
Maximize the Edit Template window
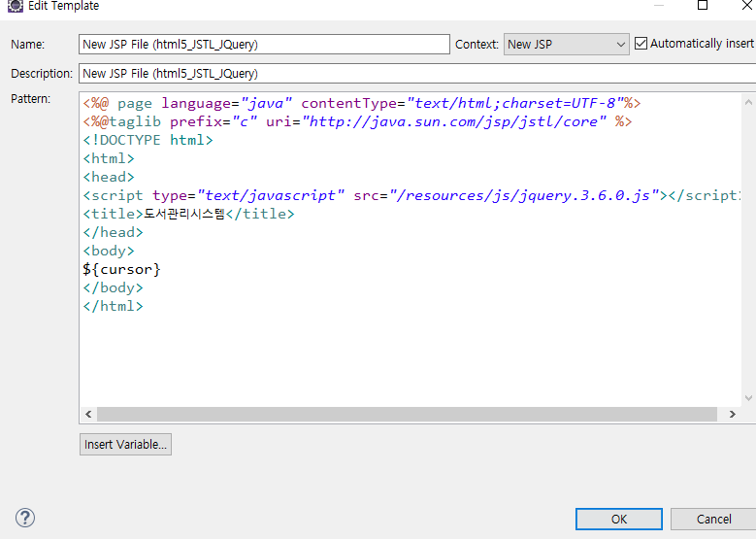point(703,5)
